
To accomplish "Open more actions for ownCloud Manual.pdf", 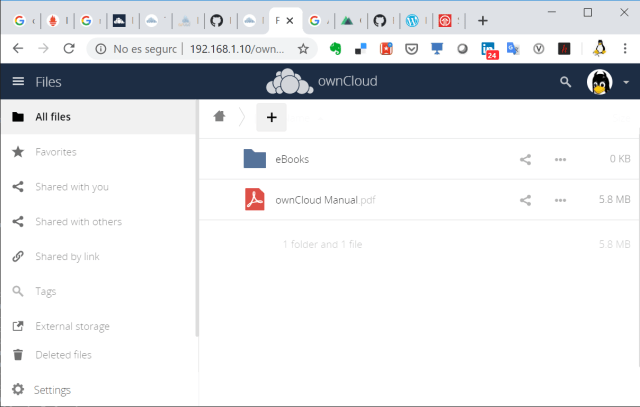I will (x=560, y=200).
